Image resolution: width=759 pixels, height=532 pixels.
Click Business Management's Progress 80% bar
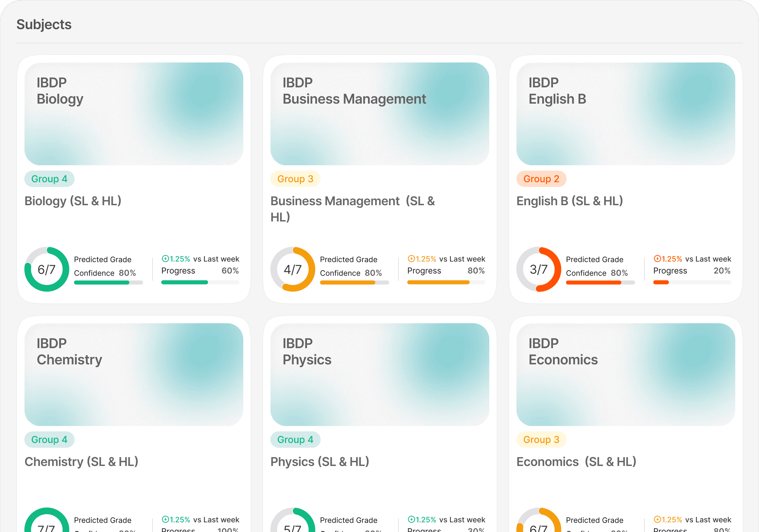click(x=446, y=282)
